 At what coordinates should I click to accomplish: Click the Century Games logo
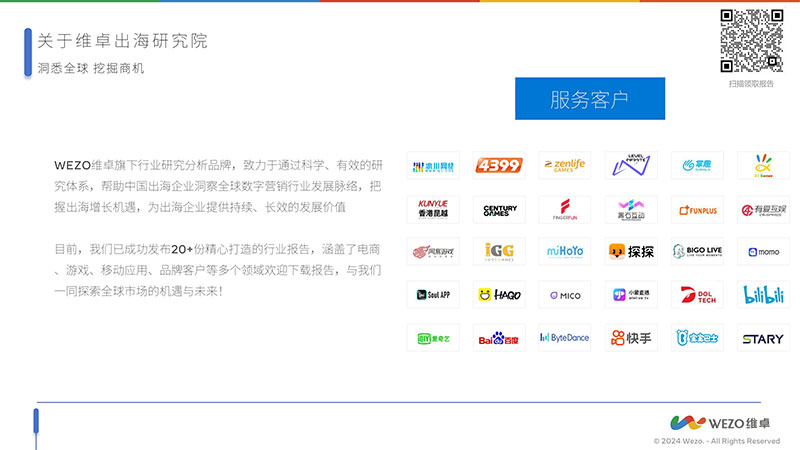(x=498, y=210)
